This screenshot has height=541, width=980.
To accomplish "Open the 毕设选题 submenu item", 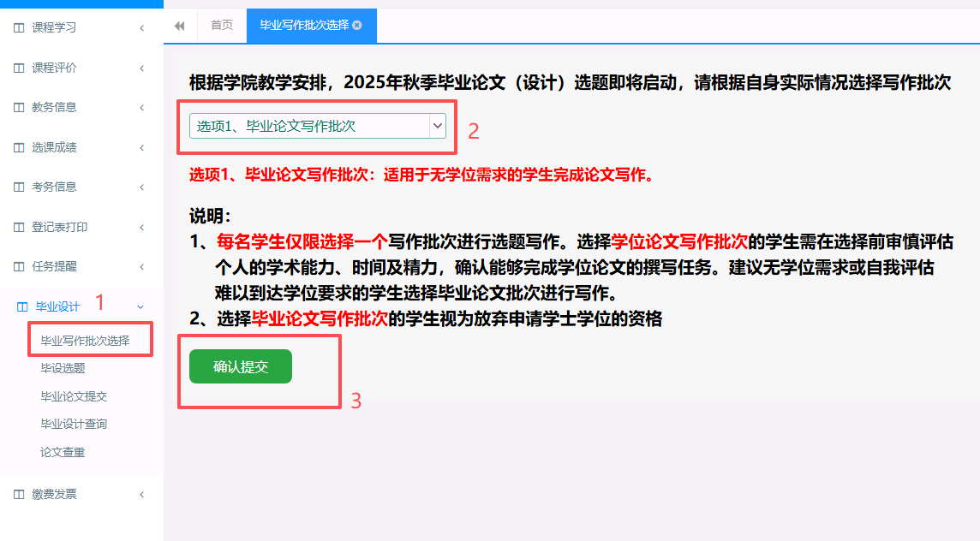I will (63, 368).
